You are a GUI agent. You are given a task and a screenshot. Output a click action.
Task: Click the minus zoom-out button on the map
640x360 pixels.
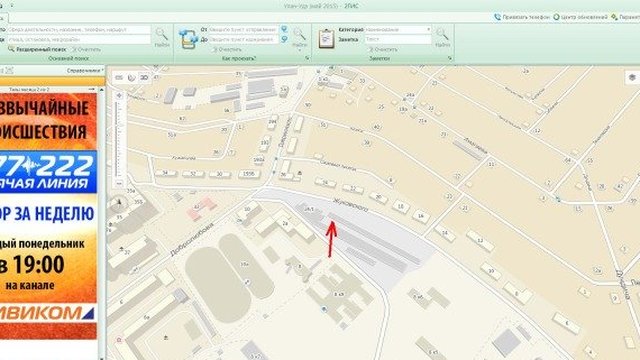tap(119, 184)
